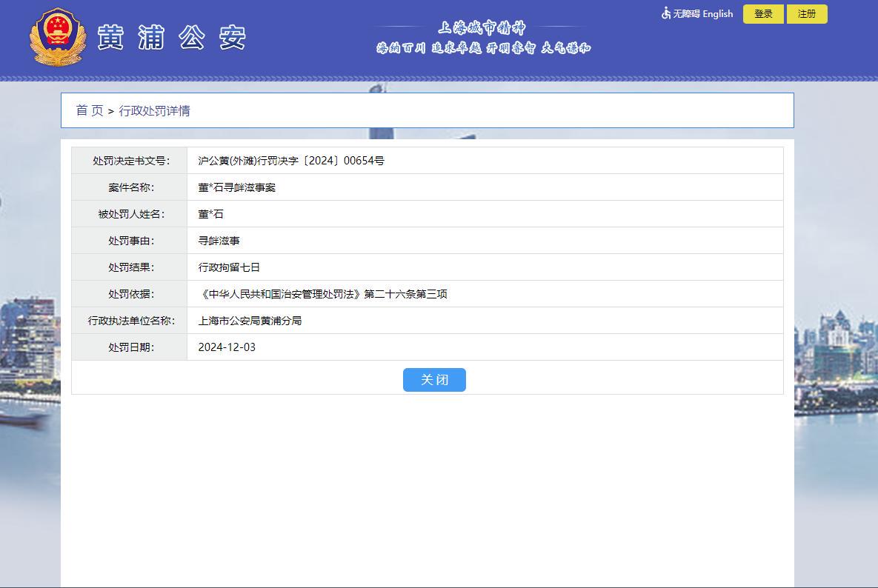Click the 行政处罚详情 breadcrumb item
878x588 pixels.
pos(154,111)
